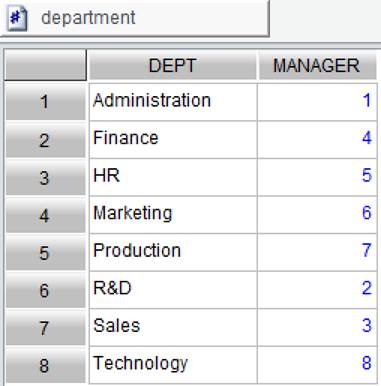Select row header 5
Viewport: 381px width, 386px height.
[x=45, y=253]
